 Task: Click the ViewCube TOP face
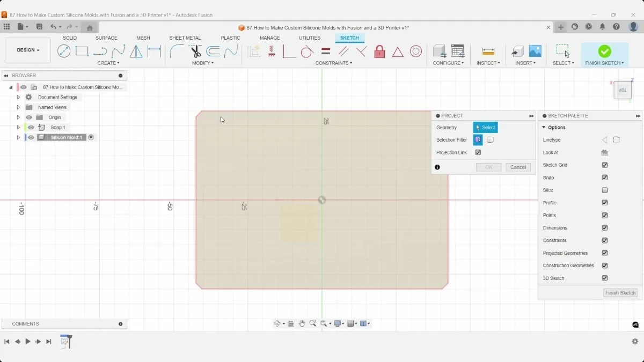tap(623, 90)
